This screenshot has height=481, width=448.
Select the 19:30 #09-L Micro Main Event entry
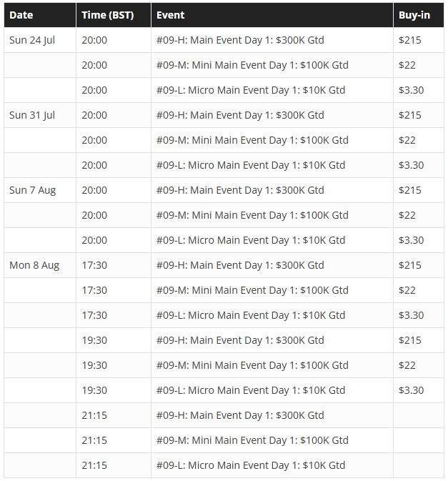(x=251, y=390)
